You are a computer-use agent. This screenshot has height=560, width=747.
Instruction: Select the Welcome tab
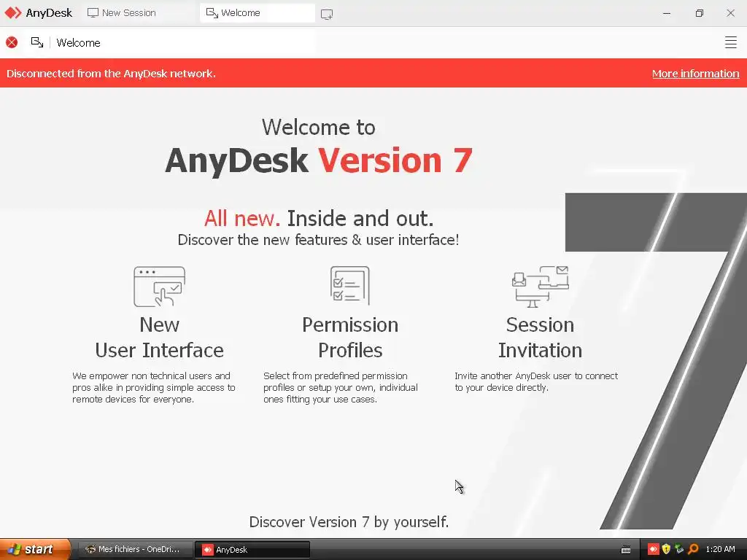pyautogui.click(x=258, y=13)
